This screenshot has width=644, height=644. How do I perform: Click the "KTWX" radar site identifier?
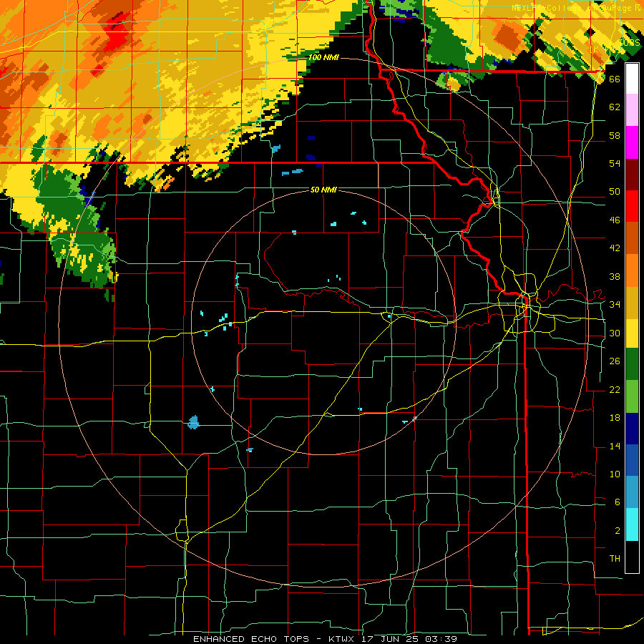pos(342,639)
